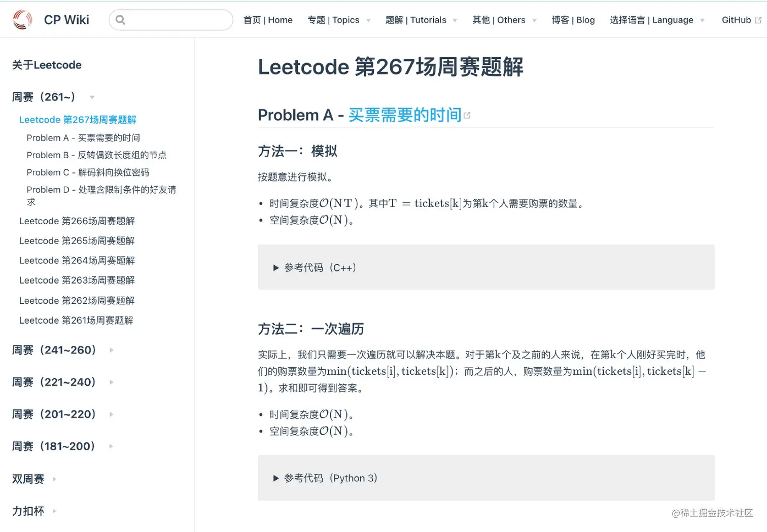Open 博客 | Blog page

coord(573,20)
